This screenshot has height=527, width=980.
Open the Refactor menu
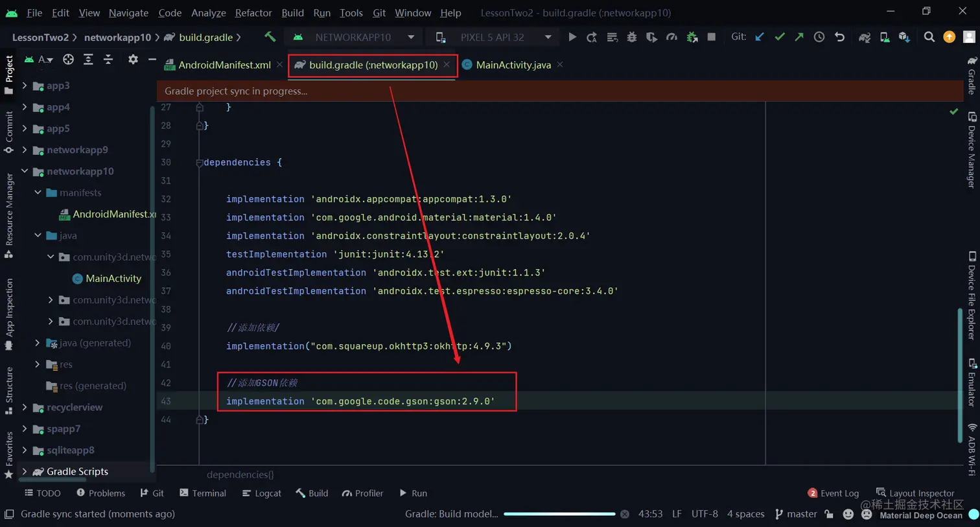click(x=253, y=12)
